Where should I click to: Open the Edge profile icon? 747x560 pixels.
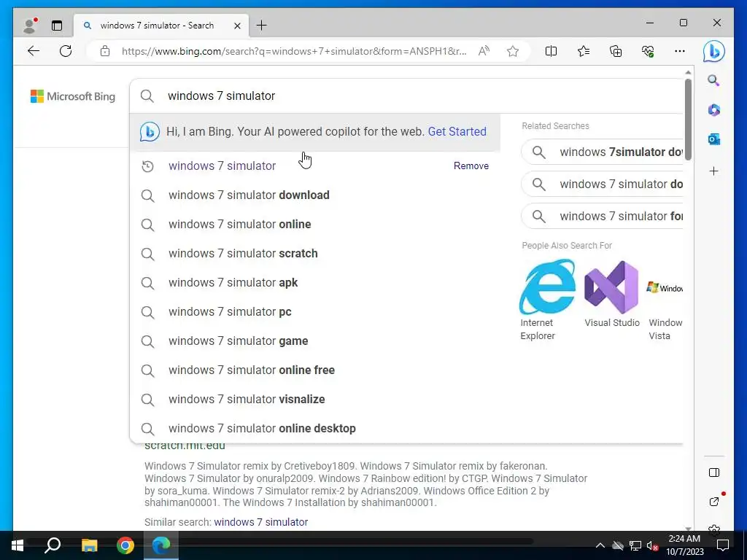point(30,26)
